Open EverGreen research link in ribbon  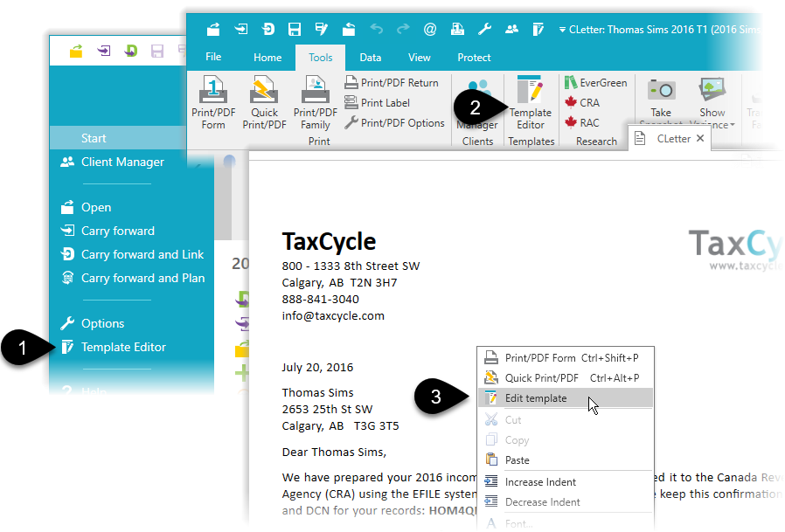pos(596,83)
